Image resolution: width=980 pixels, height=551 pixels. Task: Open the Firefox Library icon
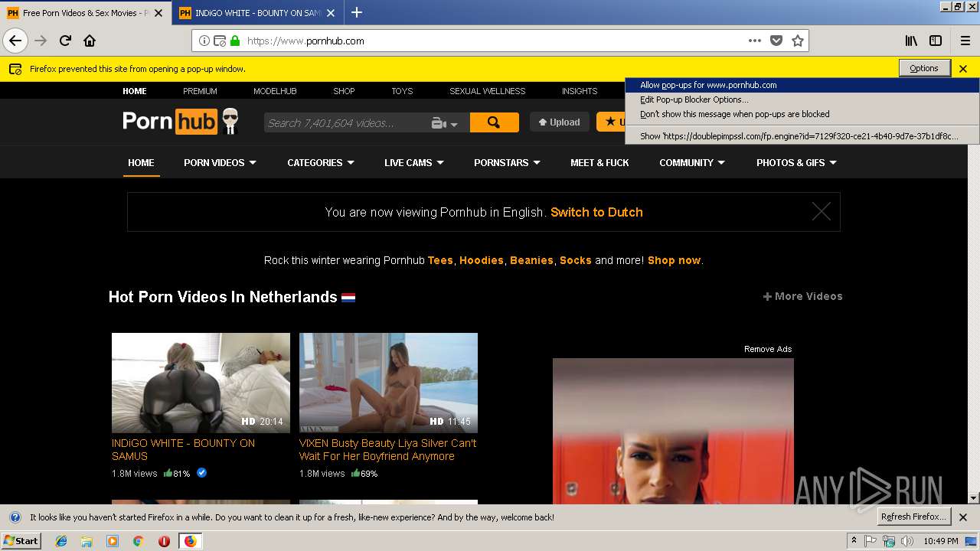click(911, 41)
